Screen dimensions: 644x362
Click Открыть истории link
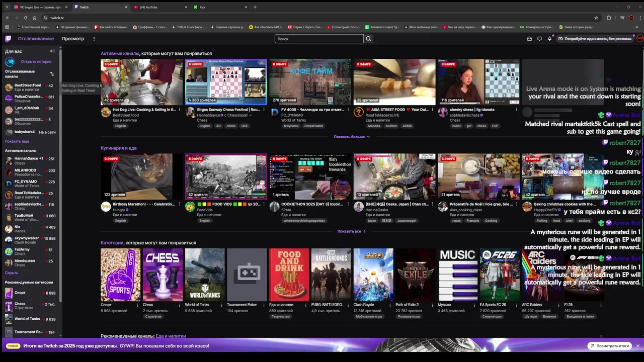tap(36, 62)
